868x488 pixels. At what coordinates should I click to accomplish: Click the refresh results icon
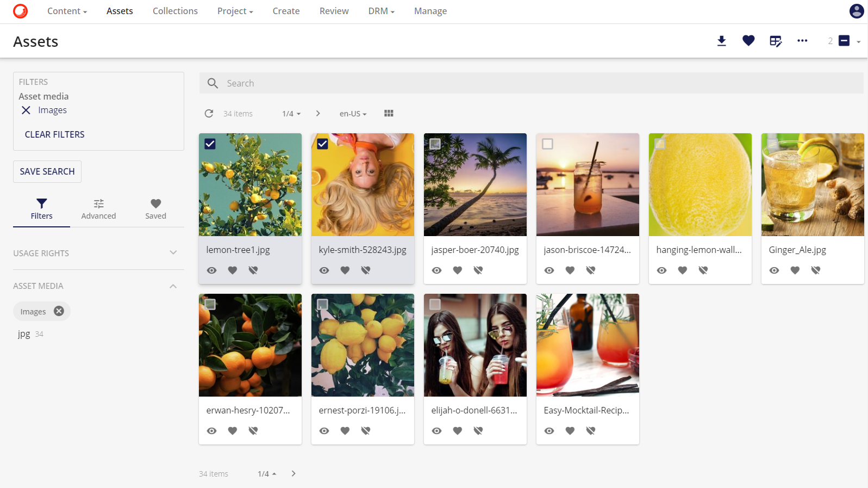click(x=209, y=114)
